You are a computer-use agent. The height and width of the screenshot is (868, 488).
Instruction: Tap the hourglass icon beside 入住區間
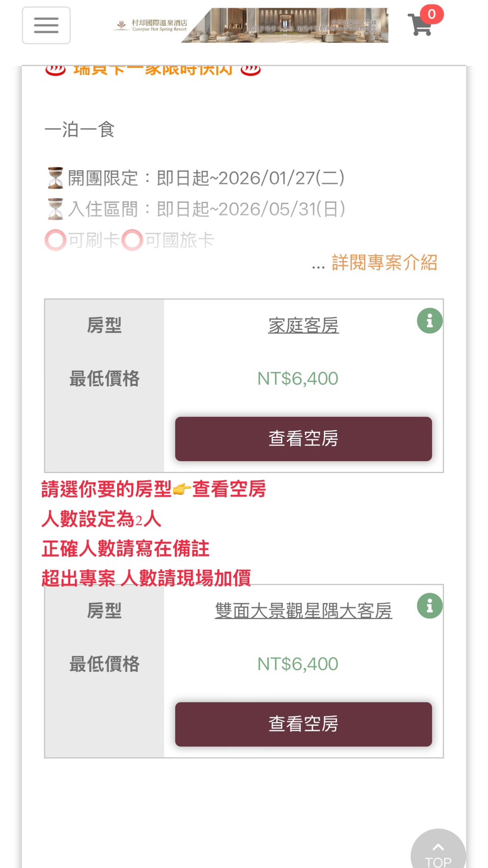tap(55, 209)
